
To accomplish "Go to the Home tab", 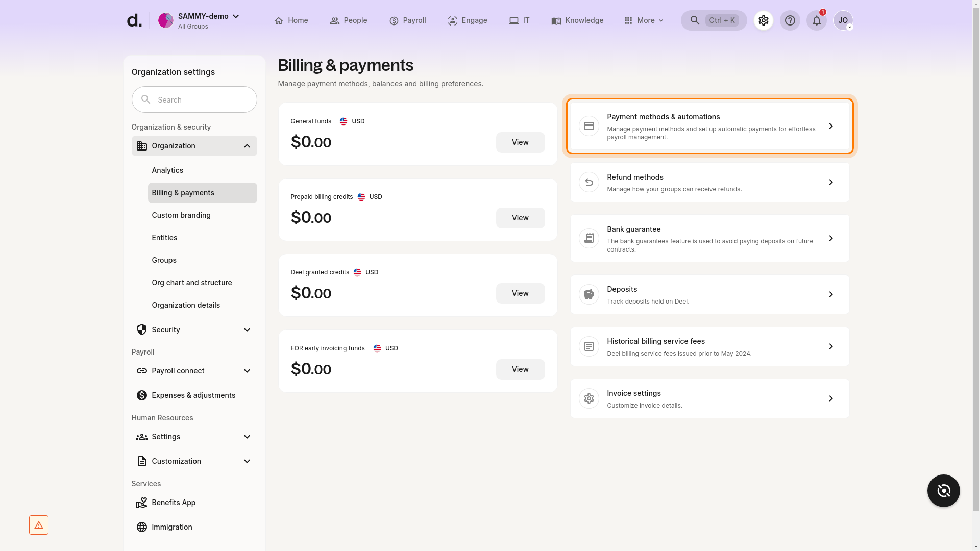I will [291, 20].
